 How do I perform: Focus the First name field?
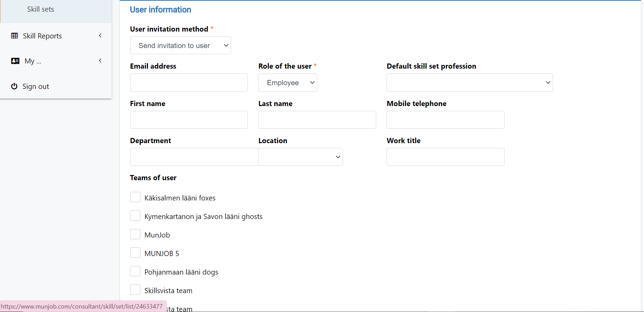coord(189,120)
